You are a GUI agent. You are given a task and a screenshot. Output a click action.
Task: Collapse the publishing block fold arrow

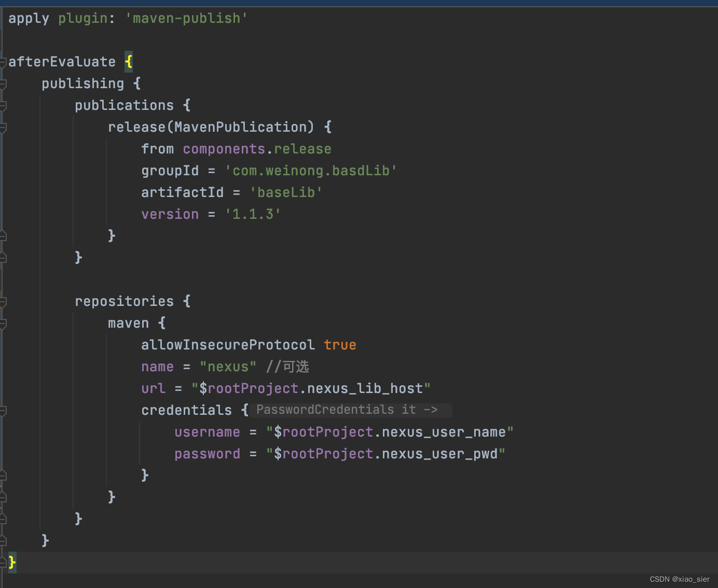point(3,83)
